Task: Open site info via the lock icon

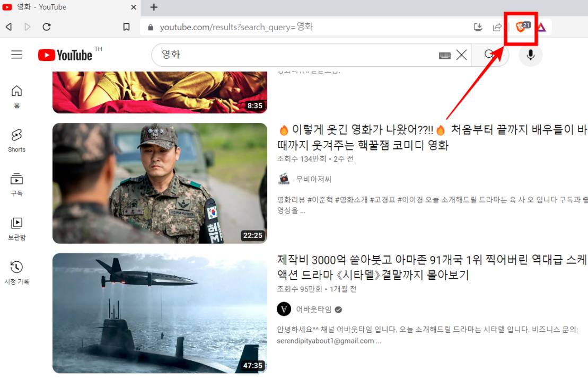Action: coord(151,28)
